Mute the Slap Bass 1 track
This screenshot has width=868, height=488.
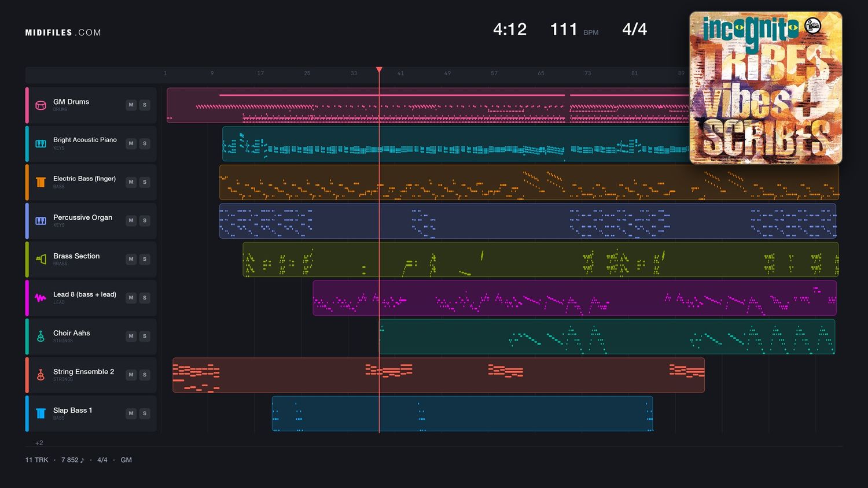(131, 413)
